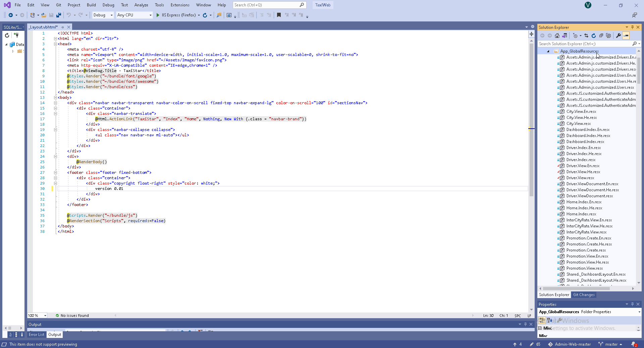This screenshot has height=348, width=644.
Task: Click the notifications bell in status bar
Action: (634, 344)
